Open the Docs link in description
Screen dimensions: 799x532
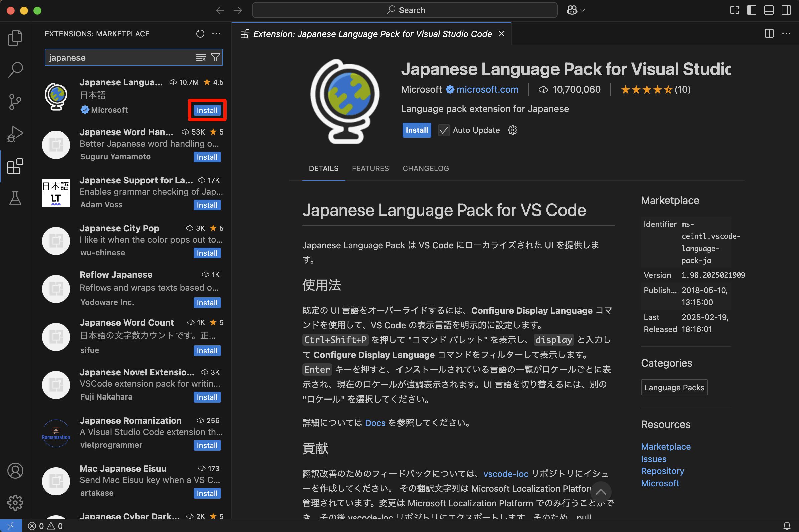point(375,423)
